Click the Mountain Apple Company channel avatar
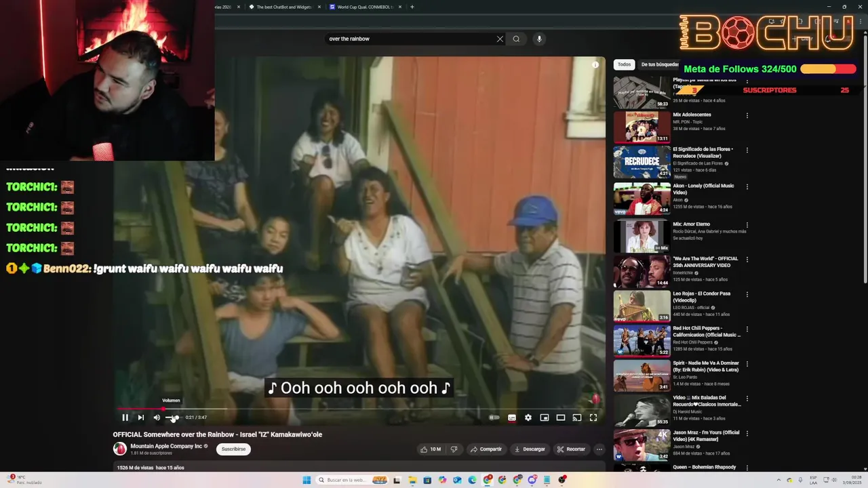The image size is (868, 488). coord(120,449)
